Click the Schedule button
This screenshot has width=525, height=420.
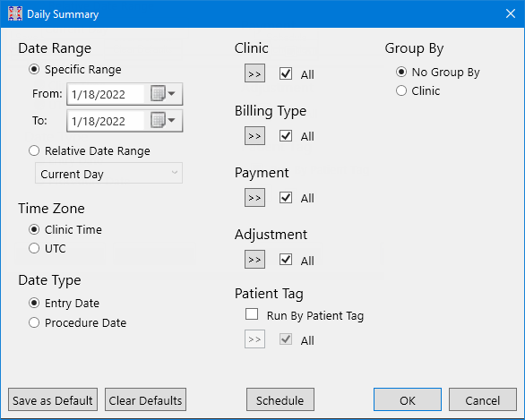pyautogui.click(x=280, y=399)
